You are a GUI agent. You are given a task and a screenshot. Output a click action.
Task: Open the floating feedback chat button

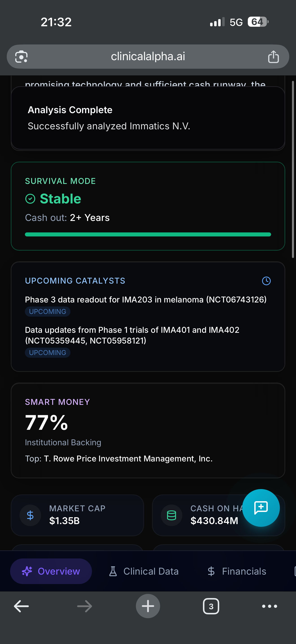pyautogui.click(x=261, y=508)
